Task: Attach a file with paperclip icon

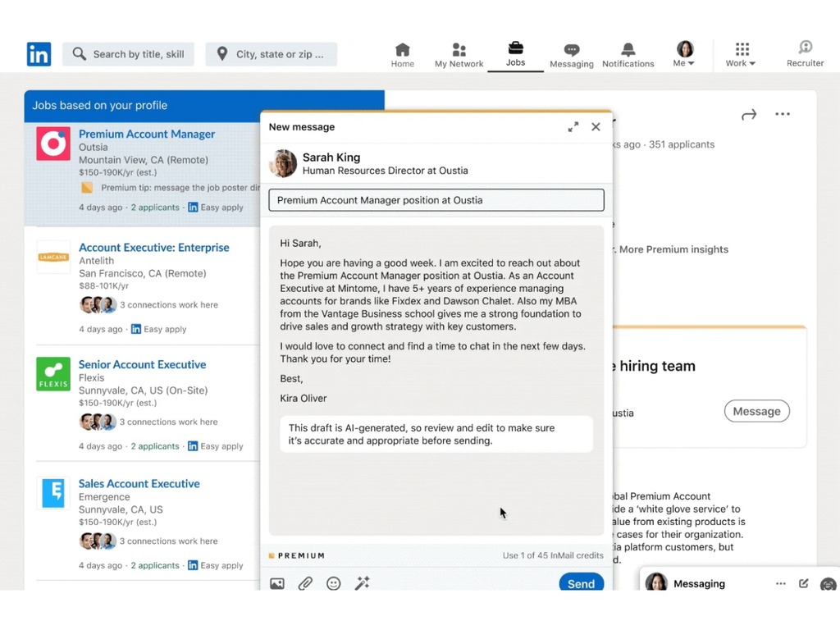Action: tap(305, 583)
